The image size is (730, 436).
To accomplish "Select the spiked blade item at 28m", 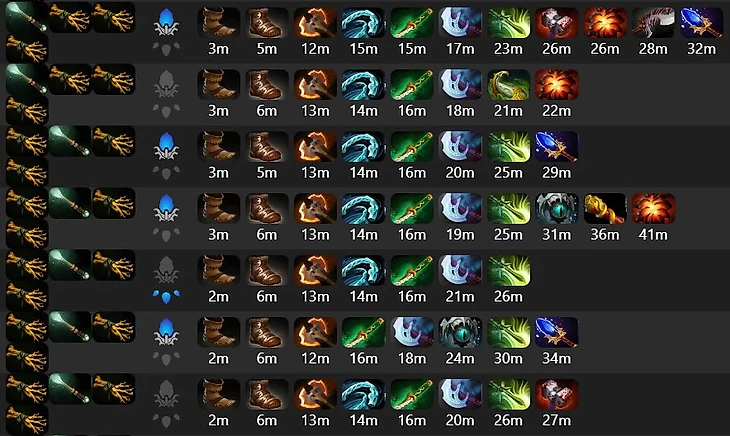I will 653,22.
